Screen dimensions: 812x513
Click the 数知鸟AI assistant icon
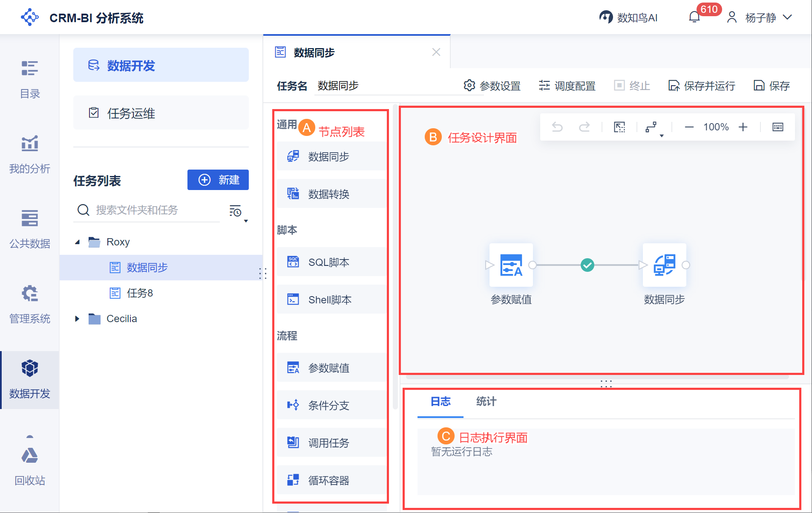pos(606,17)
